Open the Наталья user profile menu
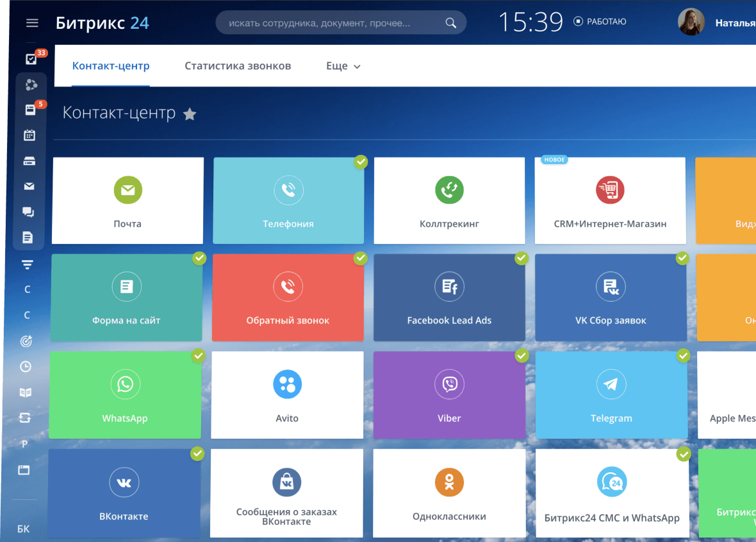This screenshot has height=542, width=756. 716,23
